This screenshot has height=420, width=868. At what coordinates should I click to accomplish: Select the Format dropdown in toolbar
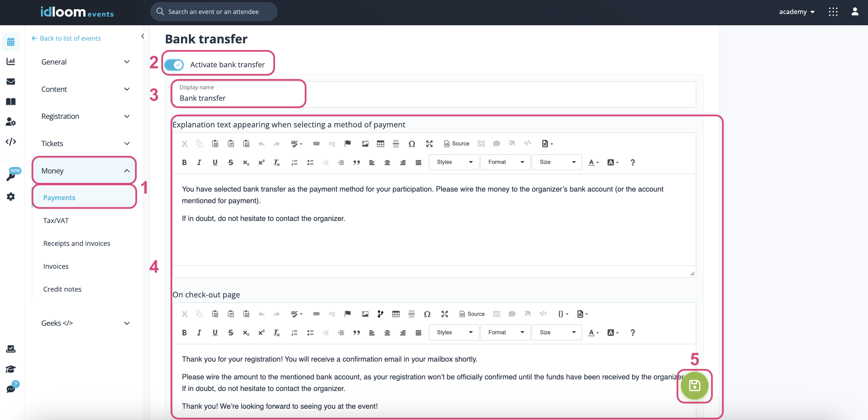pyautogui.click(x=504, y=162)
